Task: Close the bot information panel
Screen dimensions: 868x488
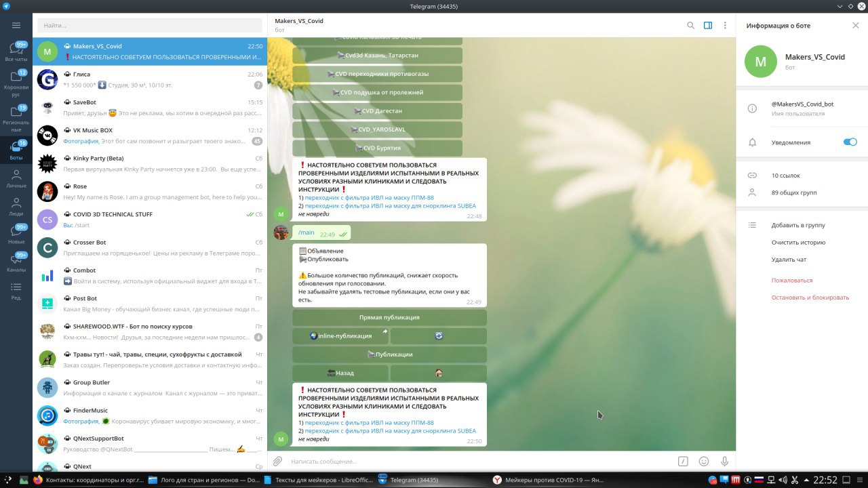Action: pos(855,25)
